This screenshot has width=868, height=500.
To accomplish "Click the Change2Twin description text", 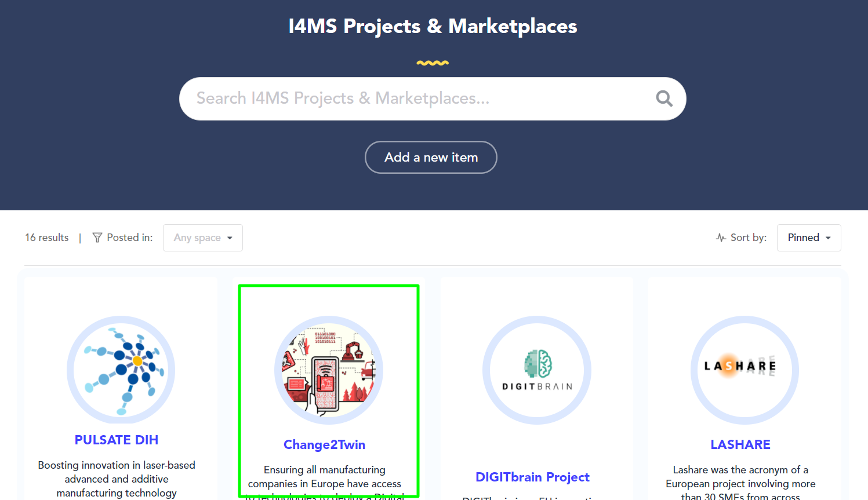I will click(x=325, y=482).
